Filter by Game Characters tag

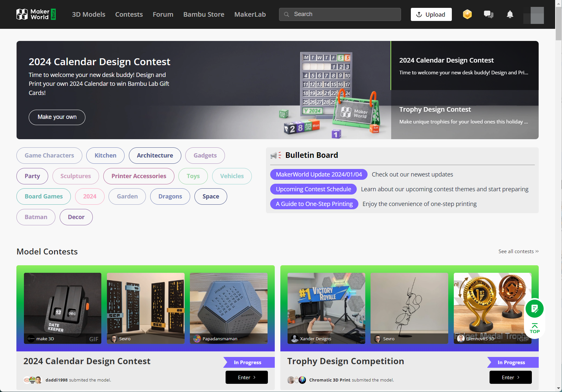click(x=49, y=156)
